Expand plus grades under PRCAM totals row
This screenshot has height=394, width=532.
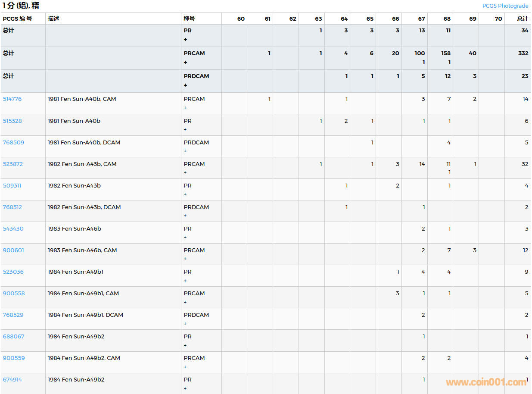pyautogui.click(x=186, y=63)
